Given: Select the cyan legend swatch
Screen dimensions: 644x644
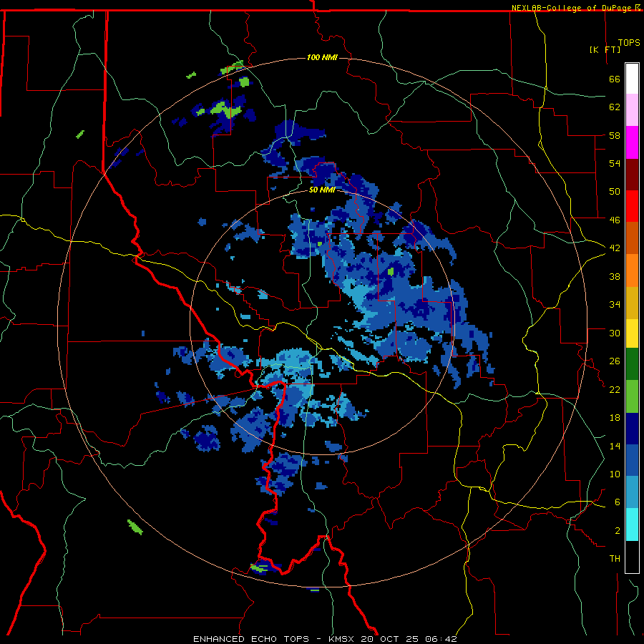Looking at the screenshot, I should [x=632, y=525].
